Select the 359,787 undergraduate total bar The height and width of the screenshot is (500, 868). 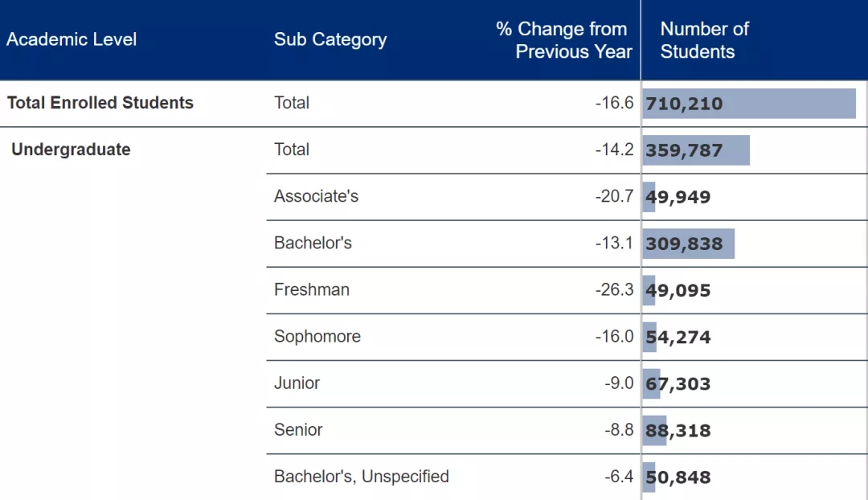[696, 150]
